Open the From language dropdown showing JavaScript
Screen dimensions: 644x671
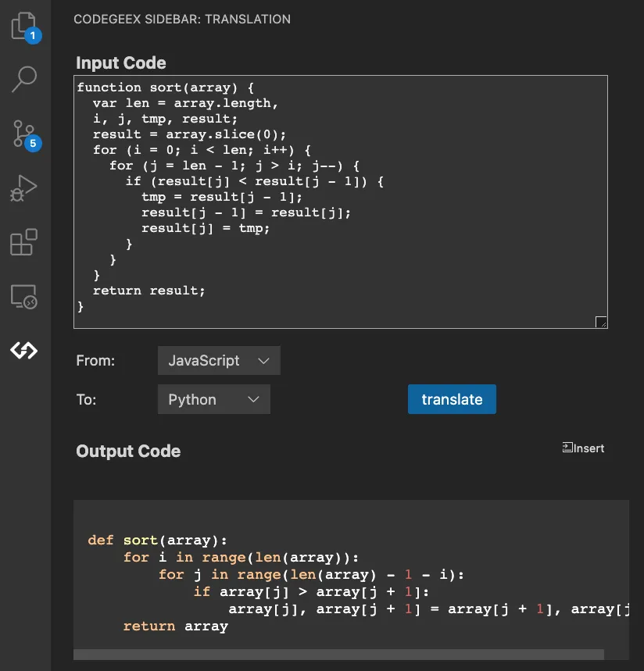tap(219, 360)
